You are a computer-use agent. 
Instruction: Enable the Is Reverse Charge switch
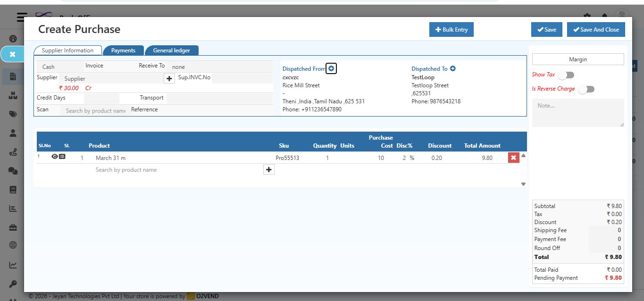586,89
